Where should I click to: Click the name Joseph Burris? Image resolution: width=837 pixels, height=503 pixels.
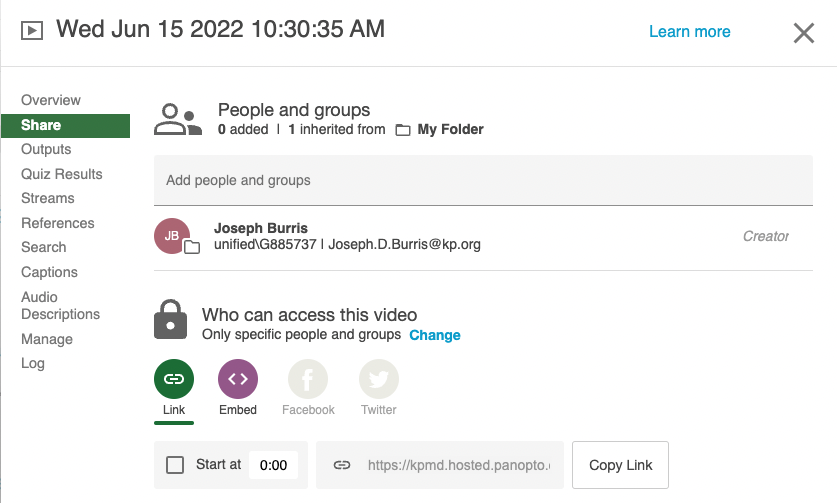click(261, 229)
